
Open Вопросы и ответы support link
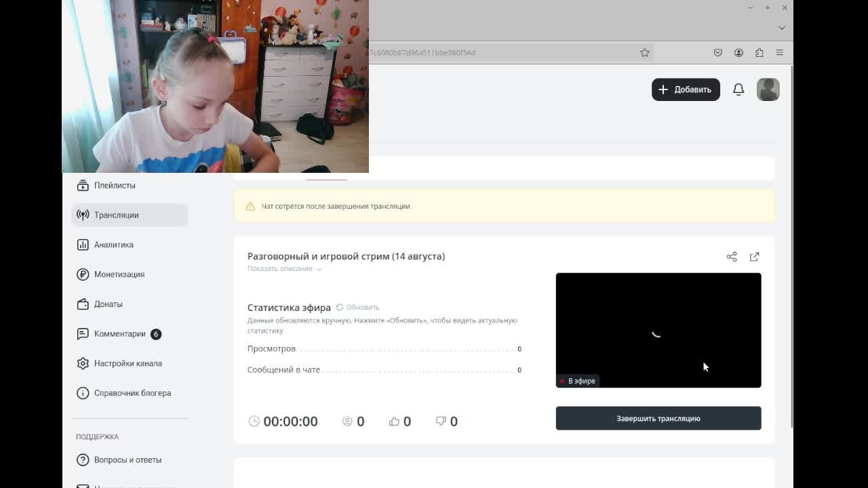pos(129,460)
